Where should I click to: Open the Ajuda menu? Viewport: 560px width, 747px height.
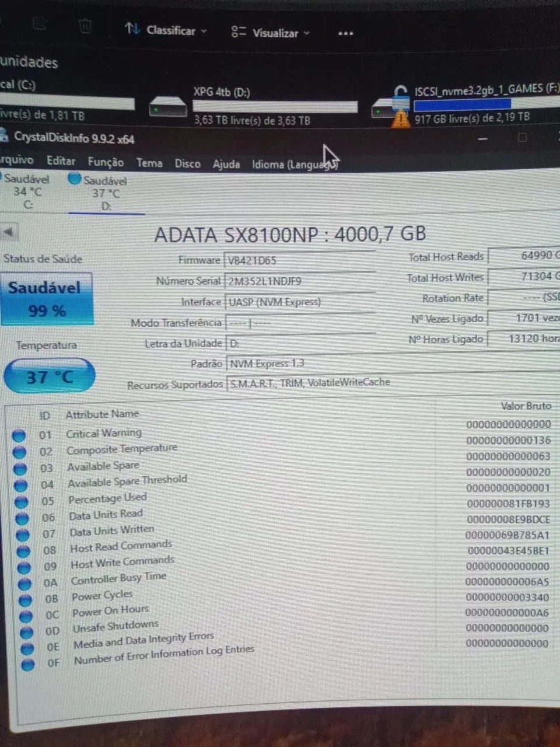pyautogui.click(x=226, y=164)
